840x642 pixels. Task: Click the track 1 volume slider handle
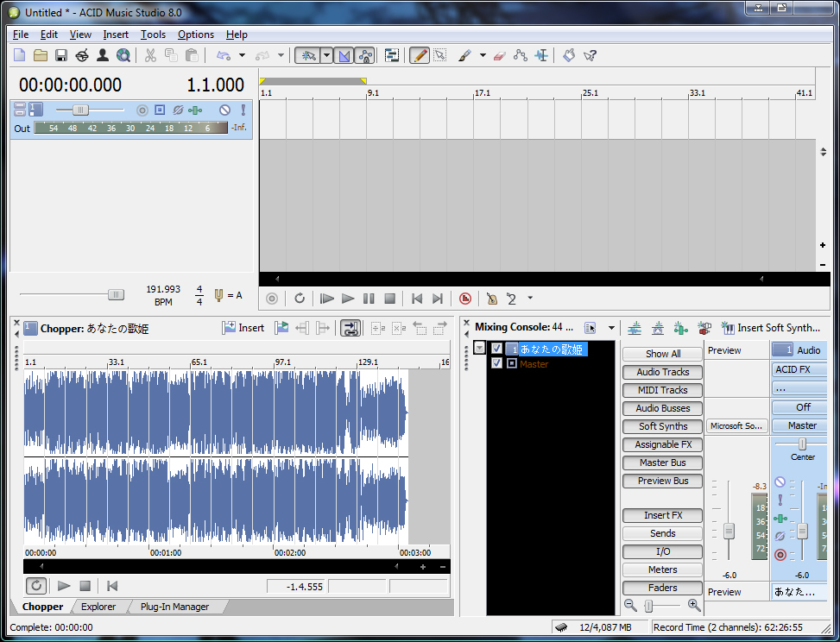point(80,110)
